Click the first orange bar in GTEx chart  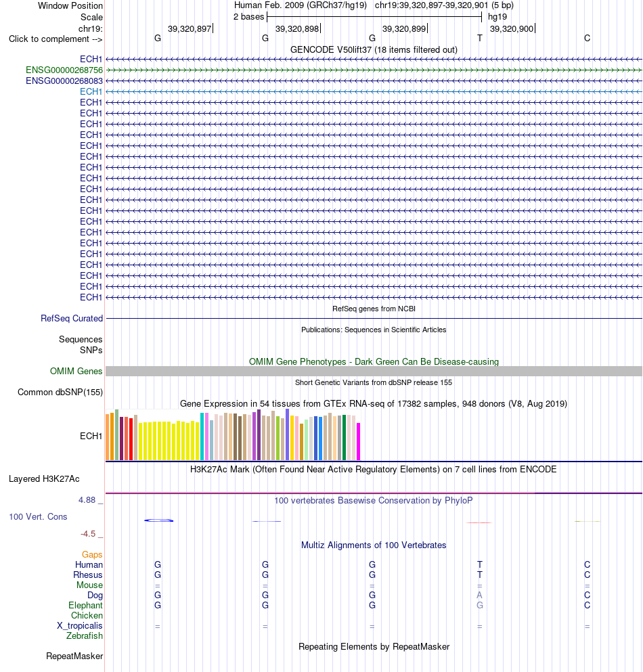[108, 437]
